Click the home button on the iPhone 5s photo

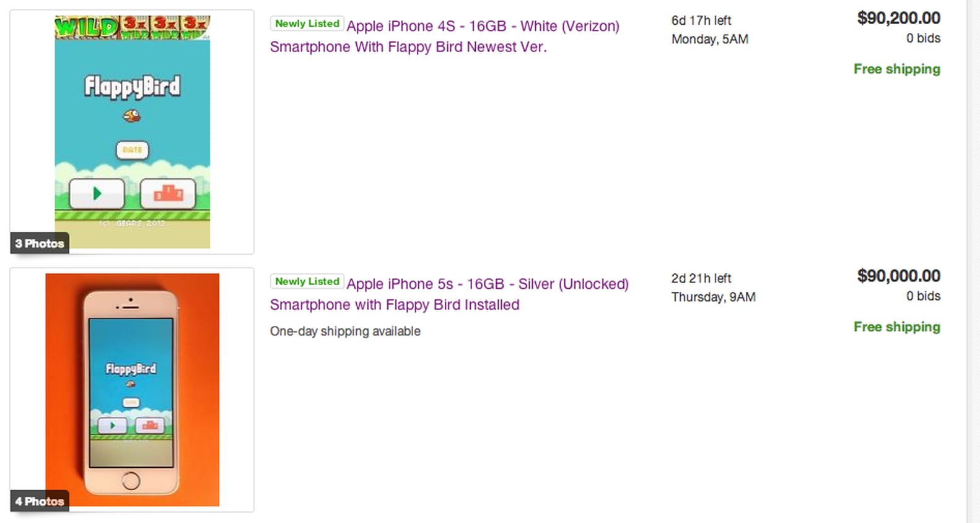pos(131,481)
